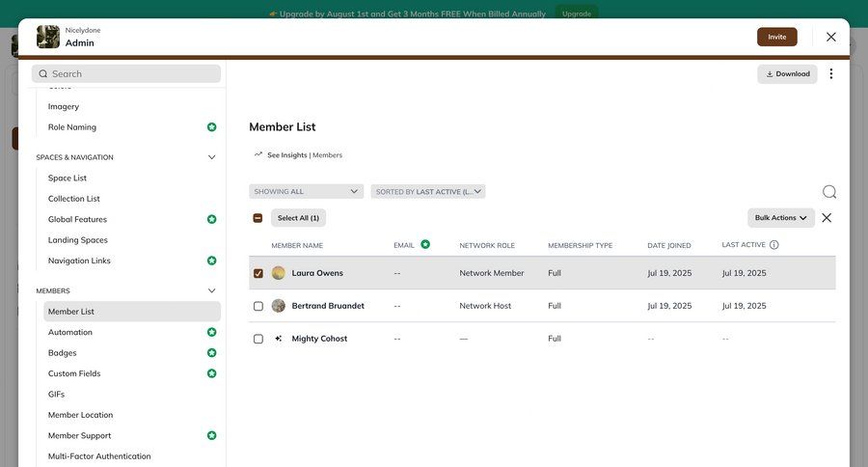Dismiss bulk selection with the X icon

pyautogui.click(x=827, y=218)
